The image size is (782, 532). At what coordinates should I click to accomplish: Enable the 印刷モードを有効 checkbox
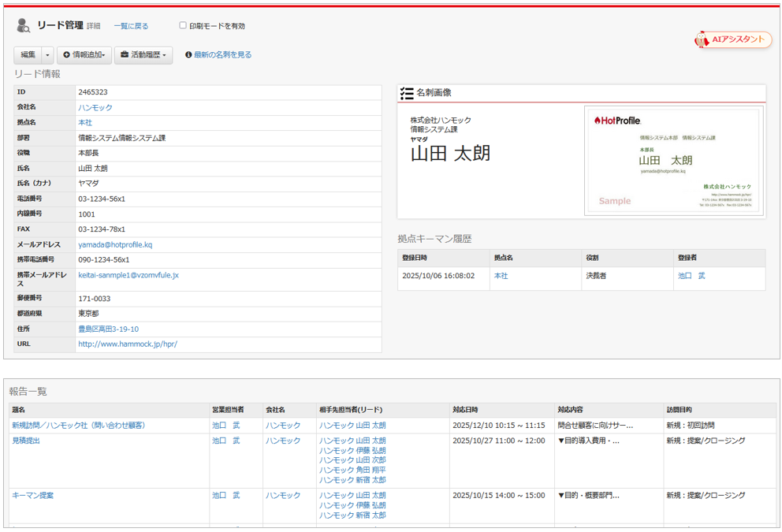point(183,25)
